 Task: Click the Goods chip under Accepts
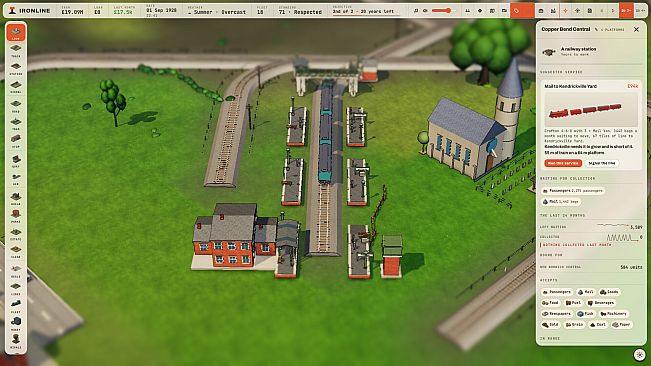pos(609,292)
